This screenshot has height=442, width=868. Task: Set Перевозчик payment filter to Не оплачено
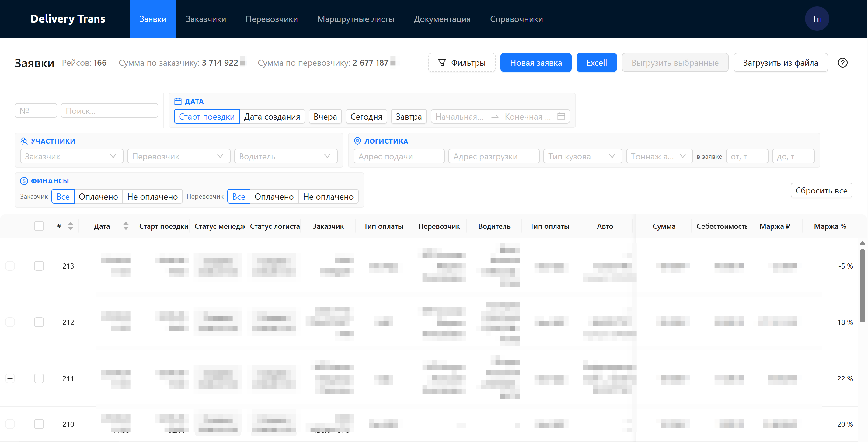tap(328, 197)
